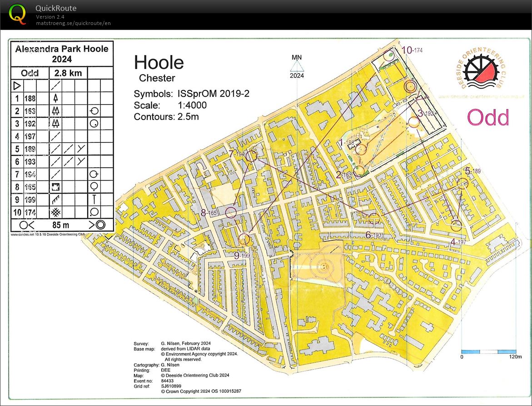This screenshot has width=532, height=406.
Task: Click the double-circle finish marker on map
Action: pyautogui.click(x=410, y=86)
